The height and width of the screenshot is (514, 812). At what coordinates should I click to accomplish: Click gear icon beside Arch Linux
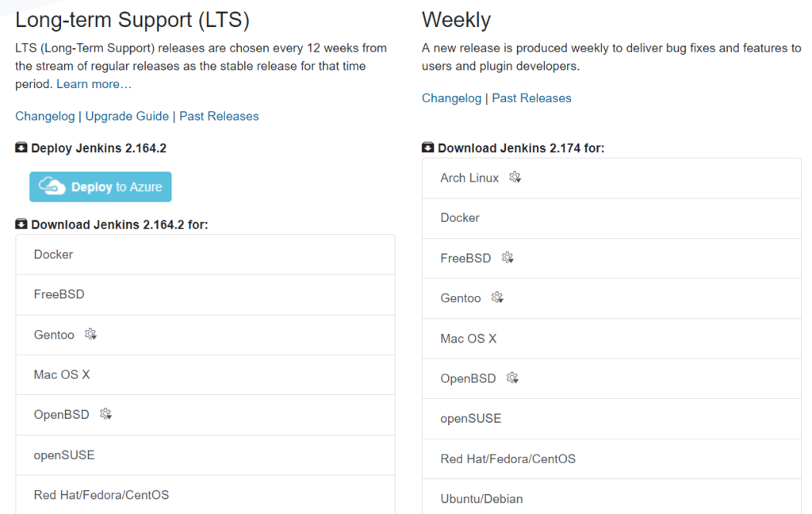coord(515,177)
